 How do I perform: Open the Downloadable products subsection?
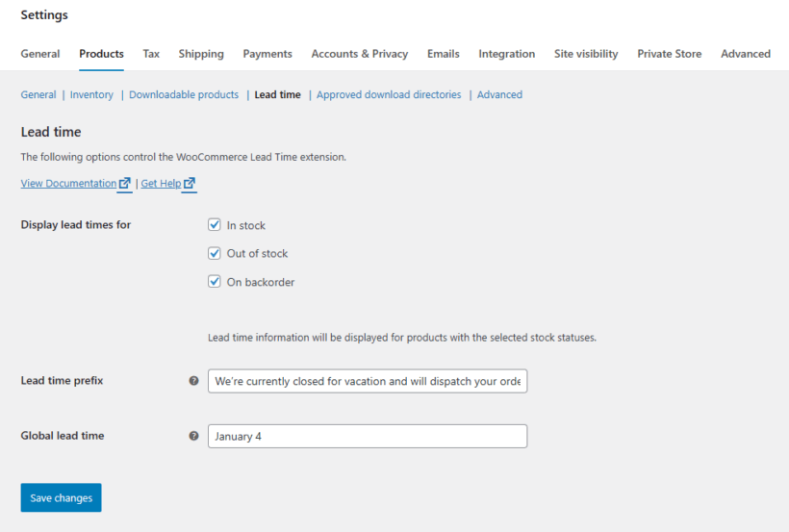coord(184,94)
